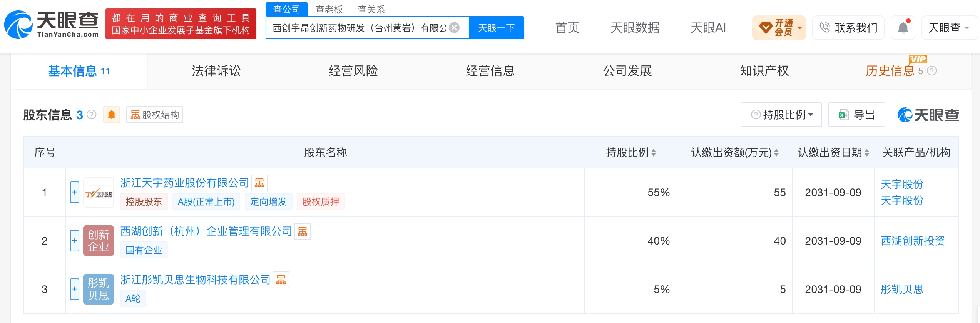
Task: Open equity chart icon for 浙江彤凯贝思
Action: [x=281, y=280]
